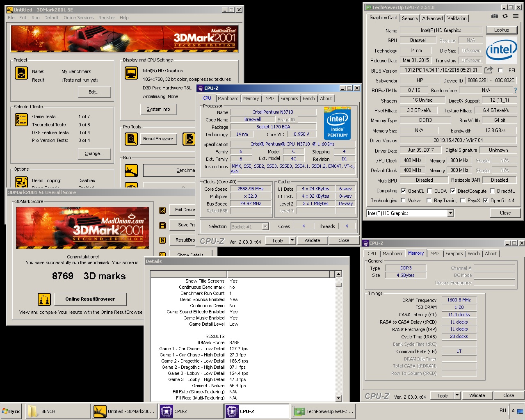The height and width of the screenshot is (420, 525).
Task: Click the System Info button in 3DMark
Action: 158,109
